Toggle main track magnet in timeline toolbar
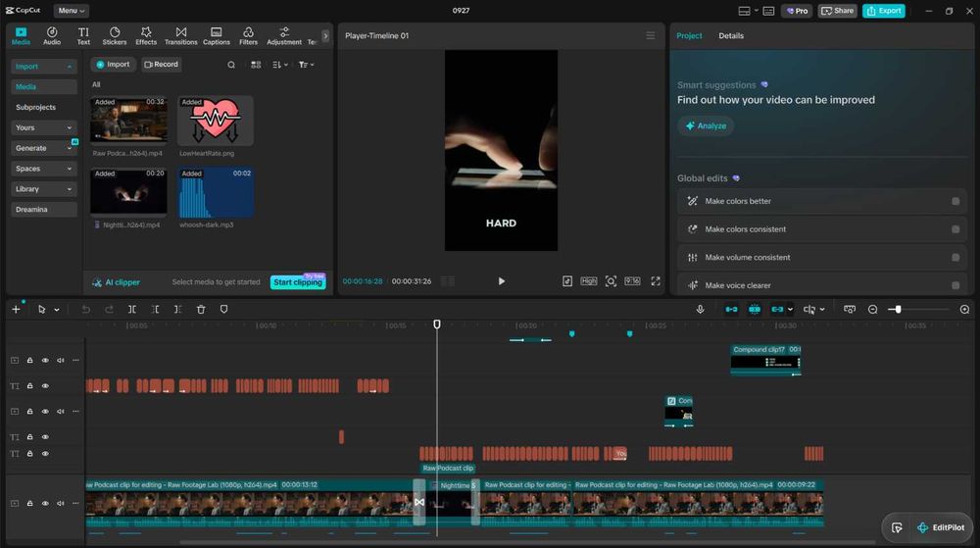Image resolution: width=980 pixels, height=548 pixels. point(731,310)
